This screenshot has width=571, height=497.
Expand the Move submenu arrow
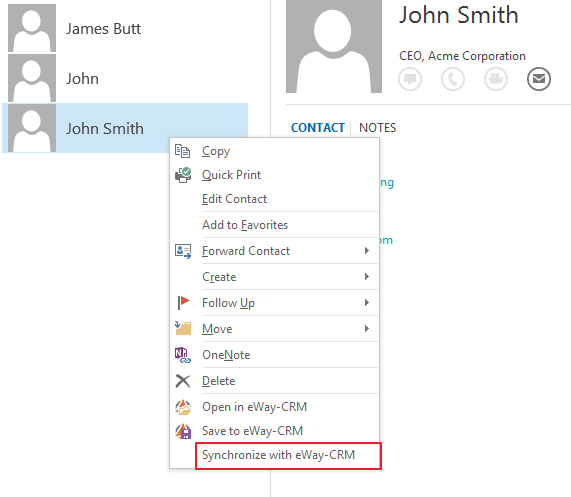(367, 329)
